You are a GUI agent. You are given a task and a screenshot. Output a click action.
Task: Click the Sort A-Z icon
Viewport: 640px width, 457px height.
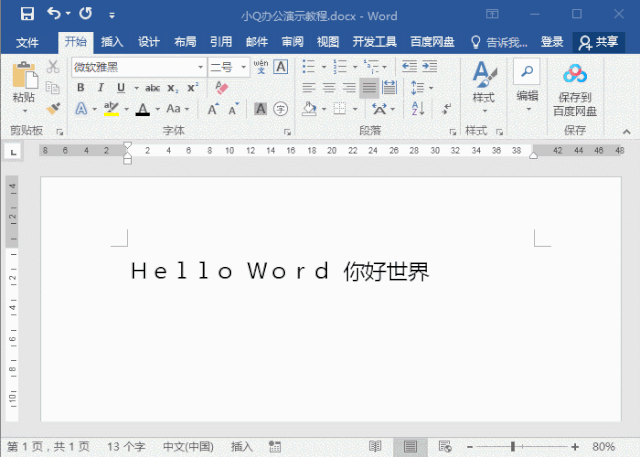pyautogui.click(x=418, y=109)
